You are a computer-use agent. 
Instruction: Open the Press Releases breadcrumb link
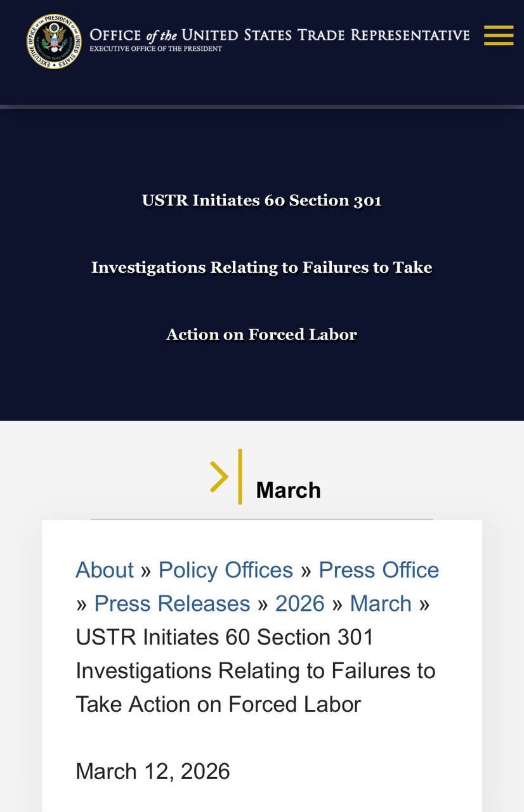[172, 603]
